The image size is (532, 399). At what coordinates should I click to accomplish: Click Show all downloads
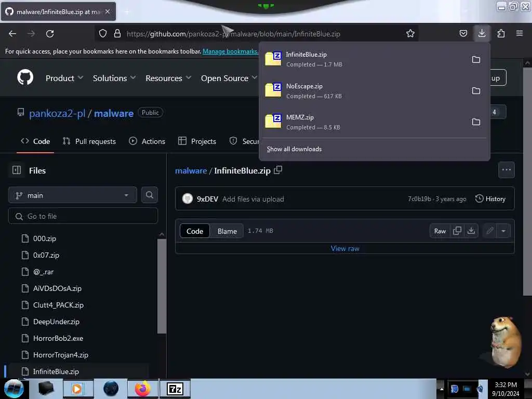click(x=294, y=149)
